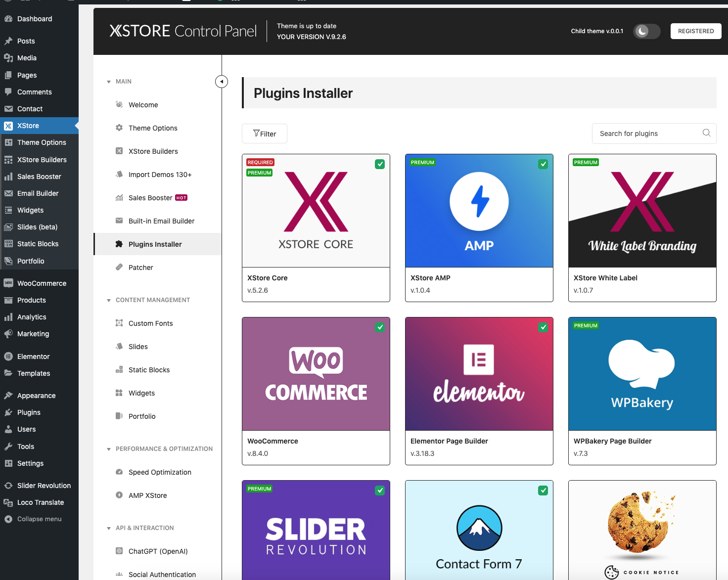Collapse the API & INTERACTION section
The image size is (728, 580).
(109, 528)
